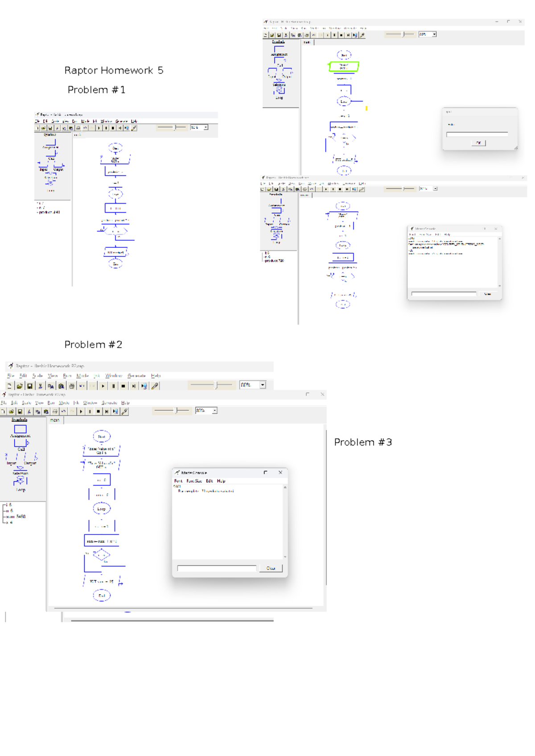
Task: Click the Print icon in the rear Problem #2 toolbar
Action: (x=71, y=386)
